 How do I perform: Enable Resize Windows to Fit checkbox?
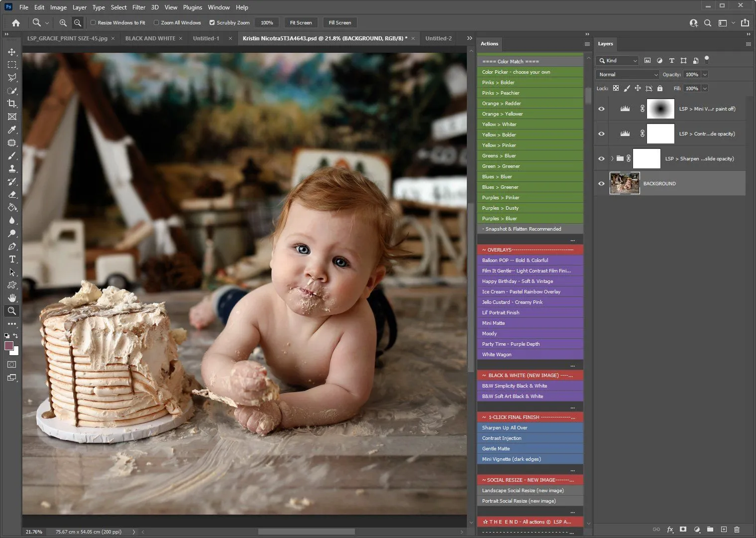tap(93, 22)
